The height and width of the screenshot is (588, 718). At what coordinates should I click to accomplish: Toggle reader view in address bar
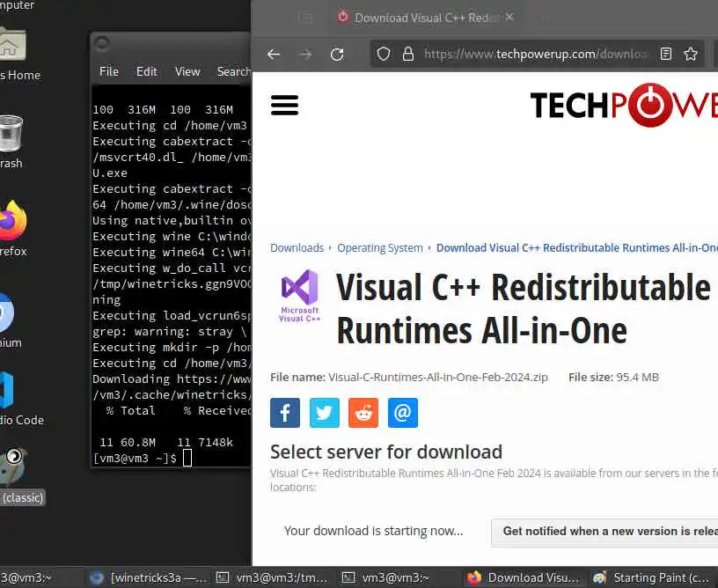point(666,54)
